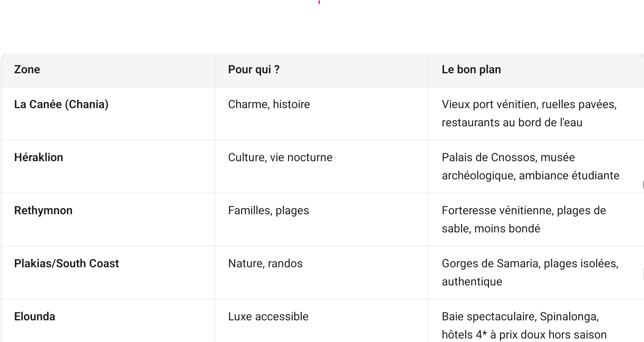Click the "Gorges de Samaria" description cell

click(x=530, y=273)
